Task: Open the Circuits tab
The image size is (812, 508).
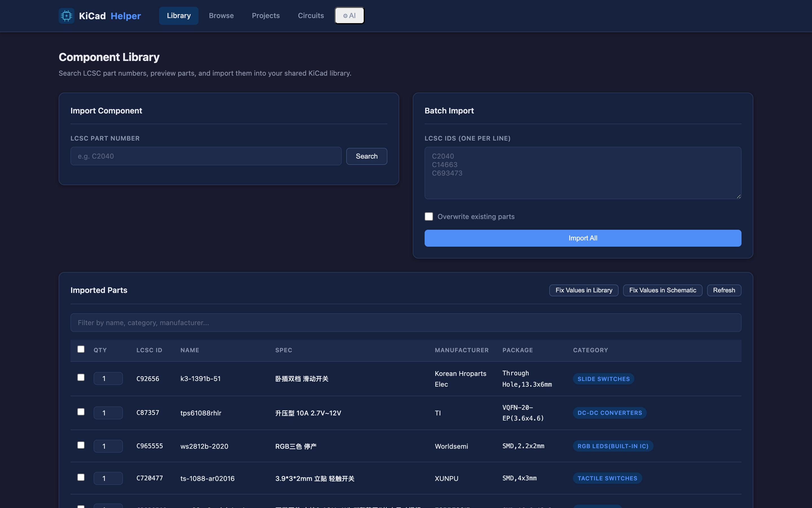Action: click(x=311, y=16)
